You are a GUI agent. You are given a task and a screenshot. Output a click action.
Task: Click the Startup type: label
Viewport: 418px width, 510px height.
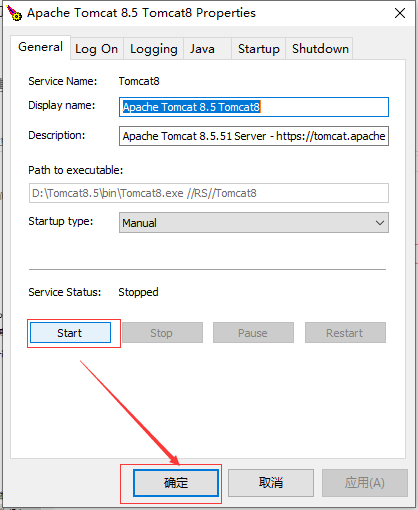point(61,221)
